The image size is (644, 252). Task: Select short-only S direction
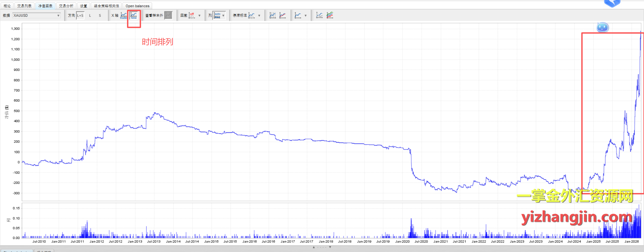(100, 16)
